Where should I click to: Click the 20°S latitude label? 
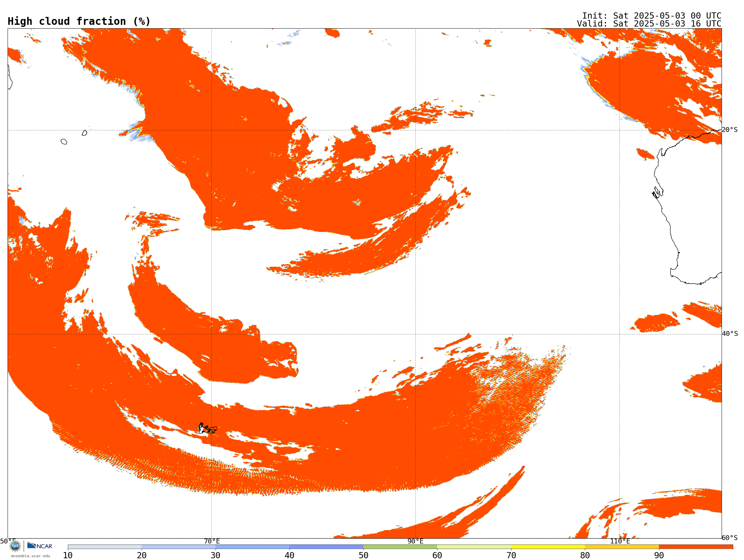[x=730, y=130]
